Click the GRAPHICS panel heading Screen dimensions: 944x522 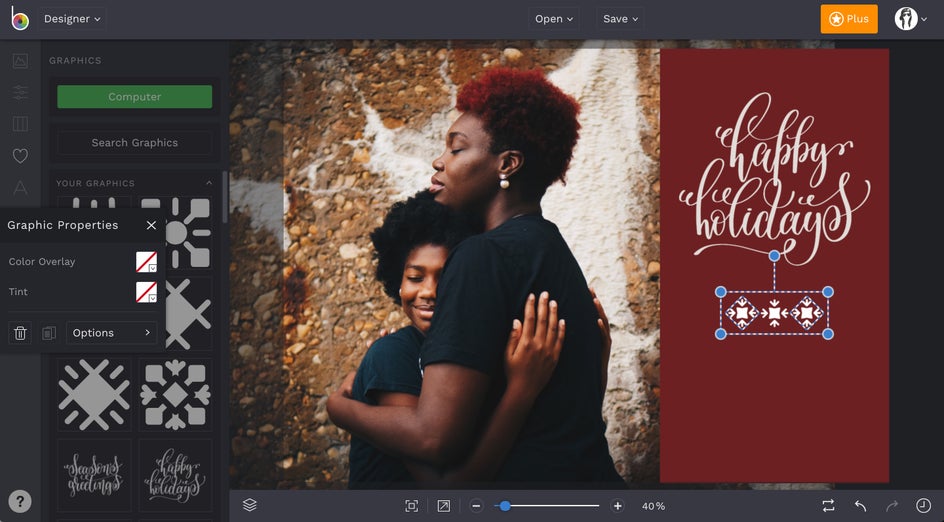click(x=75, y=60)
